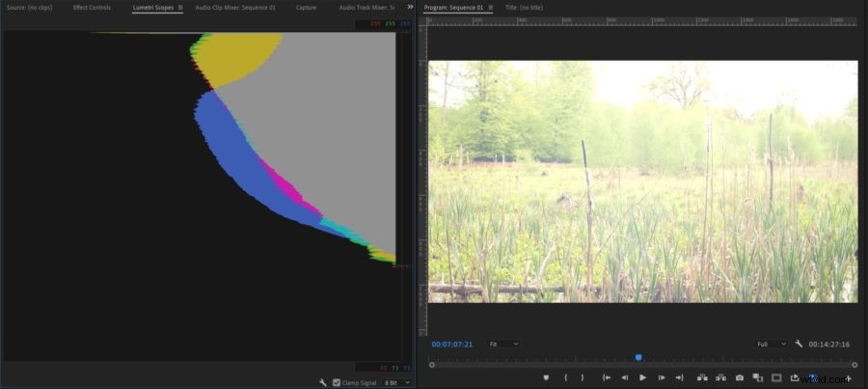
Task: Open the Button Editor plus icon
Action: 849,378
